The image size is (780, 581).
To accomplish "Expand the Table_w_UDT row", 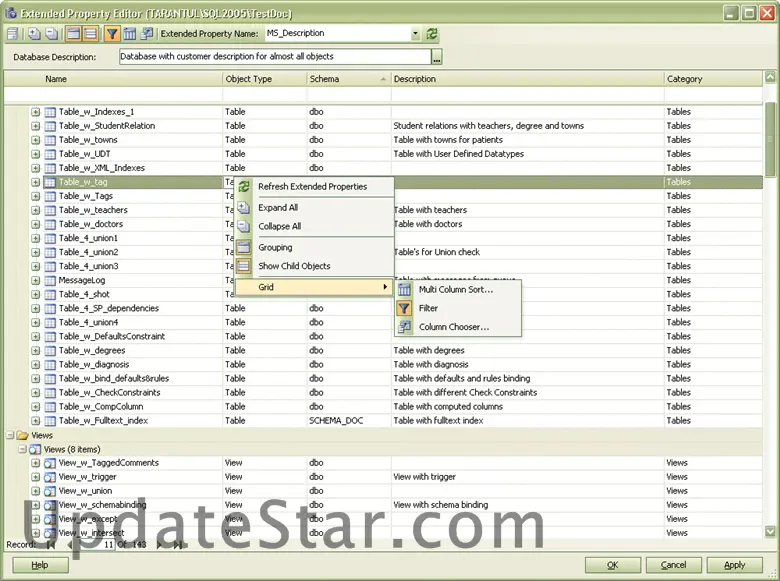I will pyautogui.click(x=35, y=154).
